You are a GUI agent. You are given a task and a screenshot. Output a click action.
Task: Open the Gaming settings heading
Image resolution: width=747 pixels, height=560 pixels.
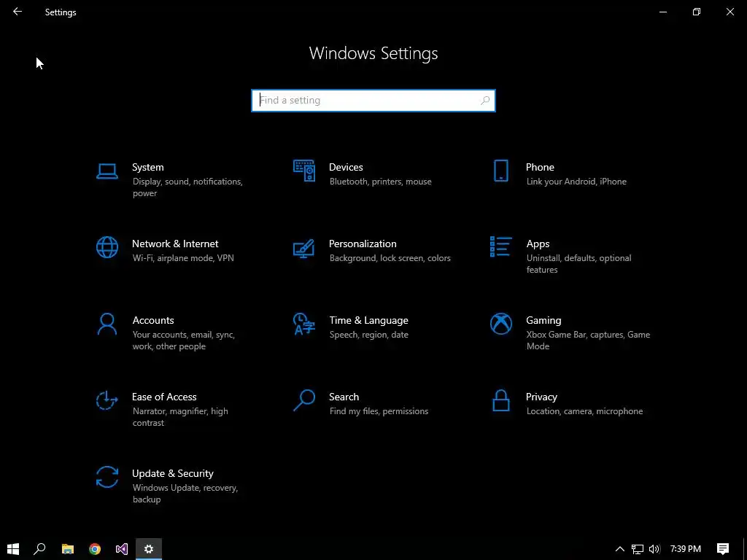(543, 321)
